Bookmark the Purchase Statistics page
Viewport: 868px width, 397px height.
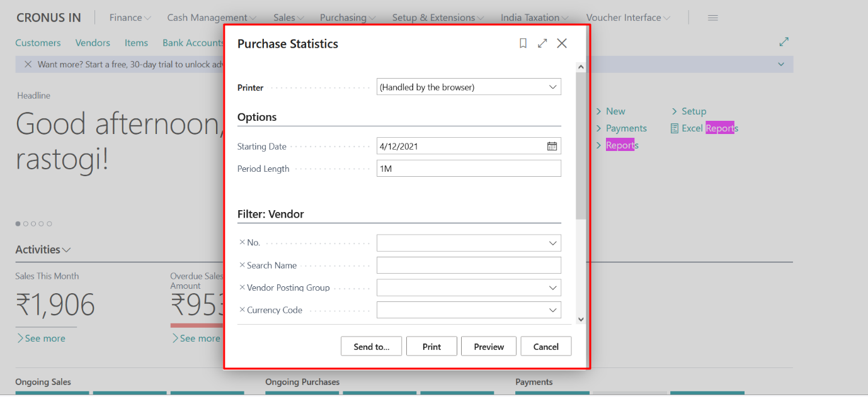point(523,43)
